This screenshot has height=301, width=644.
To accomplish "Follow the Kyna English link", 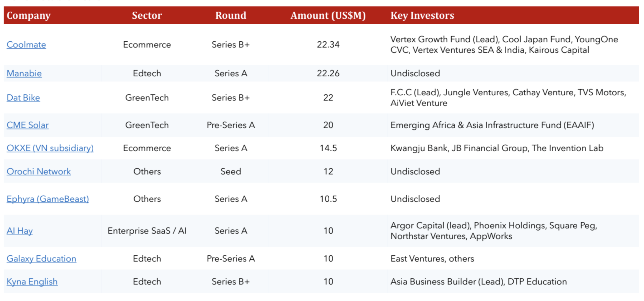I will coord(32,282).
